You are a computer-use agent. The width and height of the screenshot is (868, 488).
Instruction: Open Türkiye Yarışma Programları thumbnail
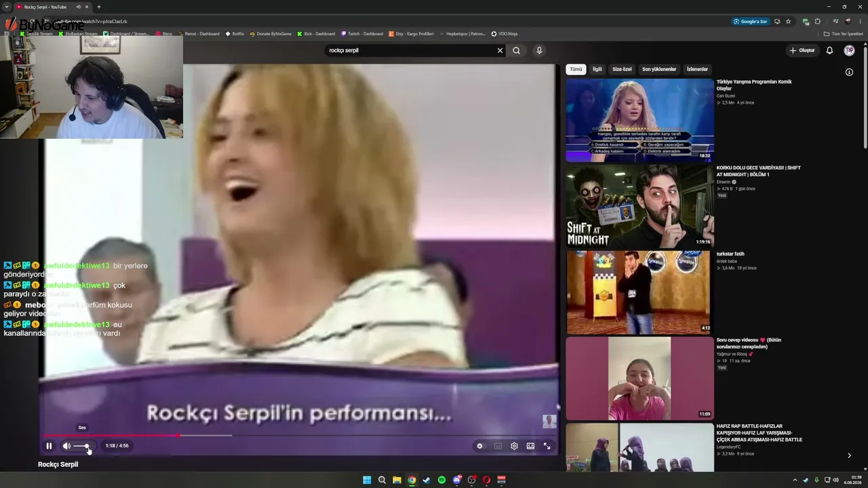tap(639, 120)
